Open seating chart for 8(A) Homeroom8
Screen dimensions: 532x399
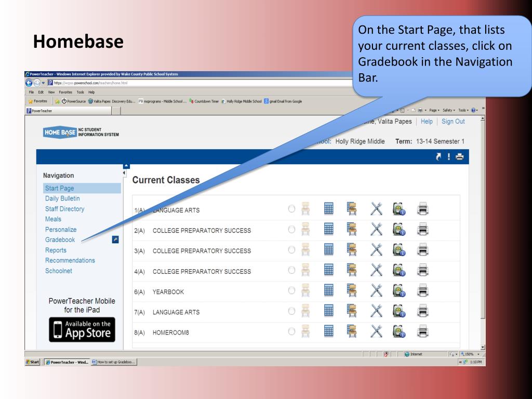(352, 331)
